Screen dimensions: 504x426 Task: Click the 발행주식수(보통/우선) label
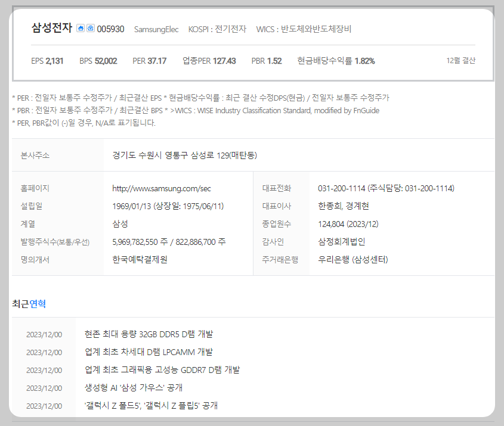point(55,242)
